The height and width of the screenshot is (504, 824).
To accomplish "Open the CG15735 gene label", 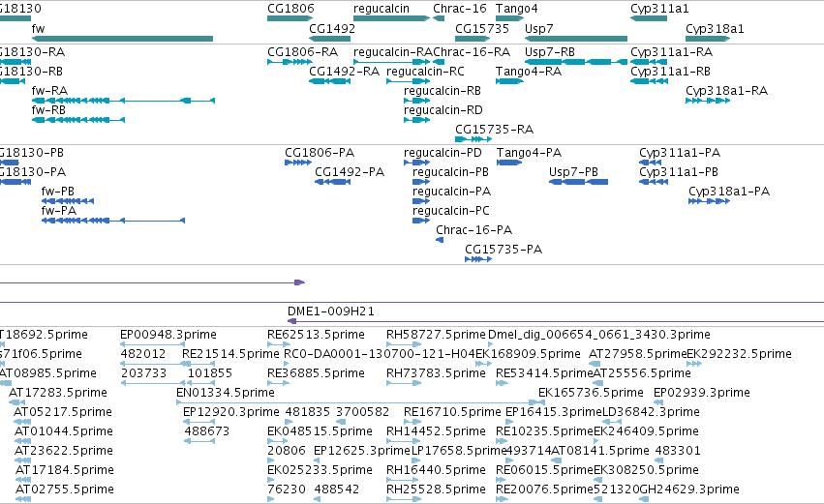I will [x=482, y=28].
